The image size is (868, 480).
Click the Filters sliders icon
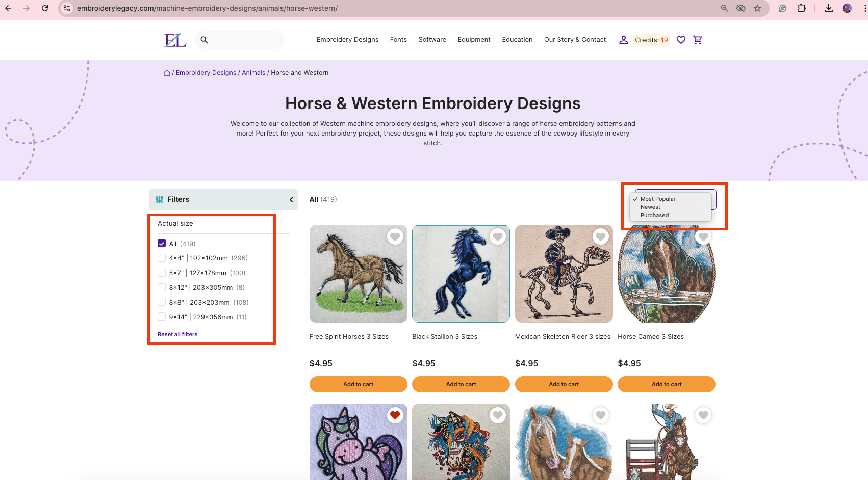pos(160,200)
